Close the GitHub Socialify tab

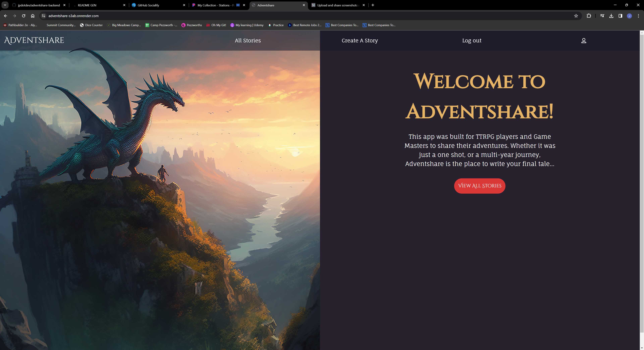point(184,5)
